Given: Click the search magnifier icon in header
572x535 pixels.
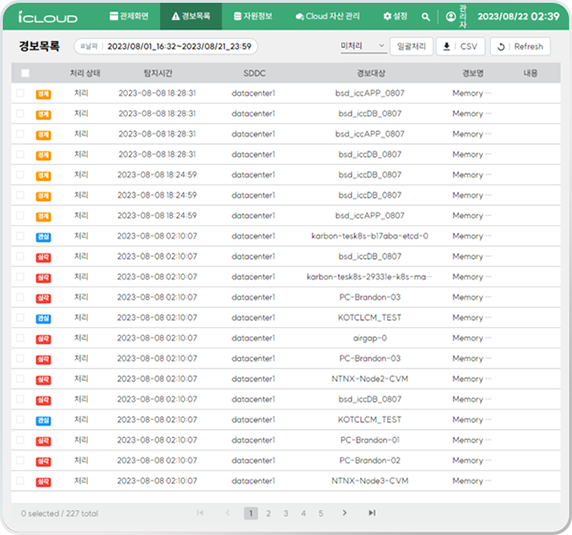Looking at the screenshot, I should coord(425,16).
